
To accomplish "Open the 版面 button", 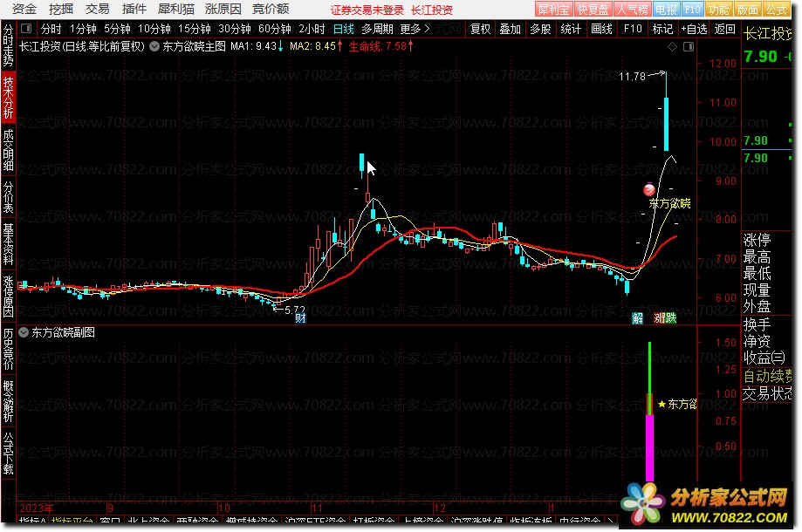I will pos(747,10).
